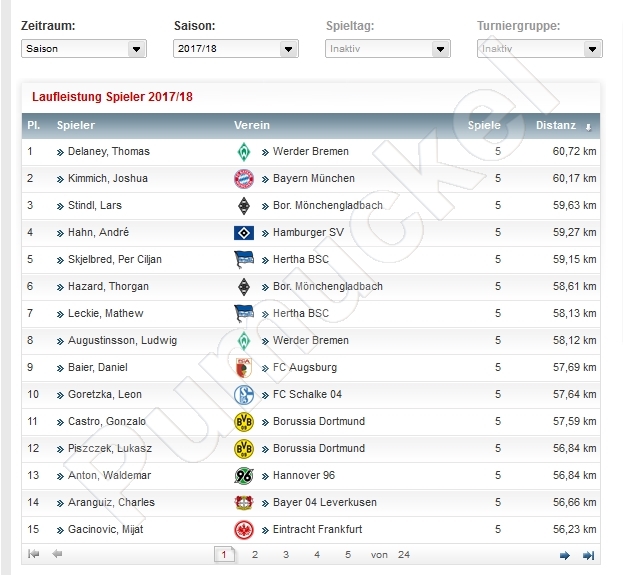Go to next page with blue arrow
This screenshot has height=575, width=623.
coord(564,555)
